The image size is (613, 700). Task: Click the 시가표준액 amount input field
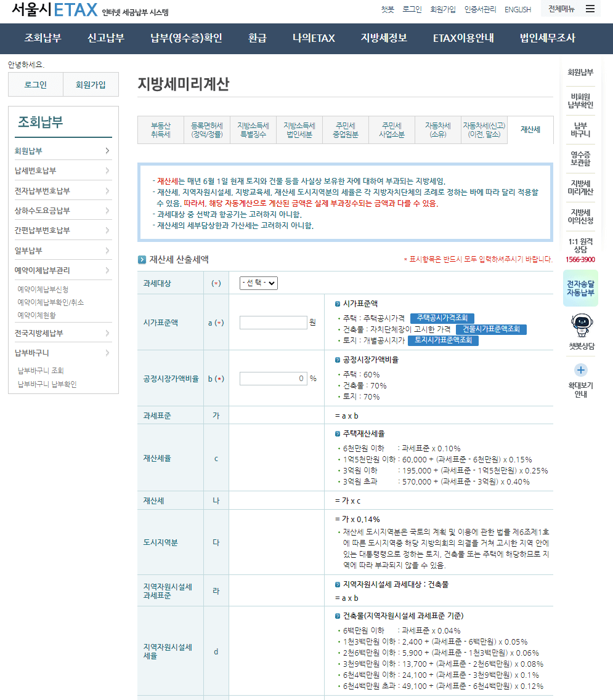[273, 322]
